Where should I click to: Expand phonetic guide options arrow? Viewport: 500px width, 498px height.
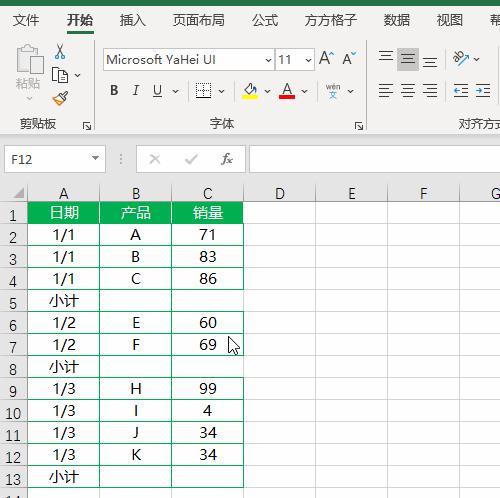(350, 91)
